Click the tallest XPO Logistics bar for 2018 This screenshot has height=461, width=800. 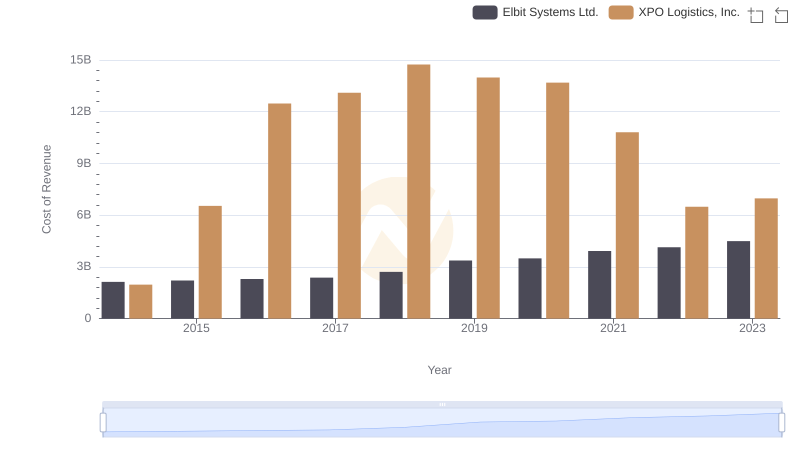418,191
